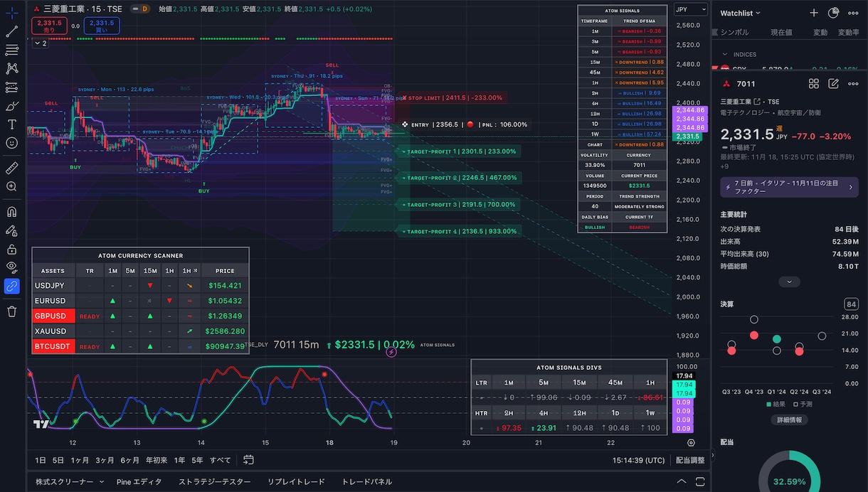
Task: Collapse the INDICES watchlist section
Action: 725,54
